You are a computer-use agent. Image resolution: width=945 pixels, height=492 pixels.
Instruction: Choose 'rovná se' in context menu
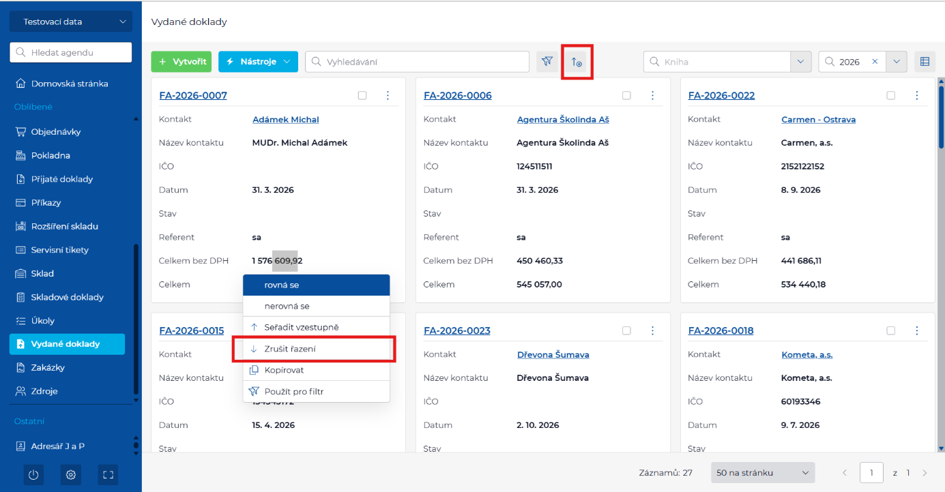[316, 285]
